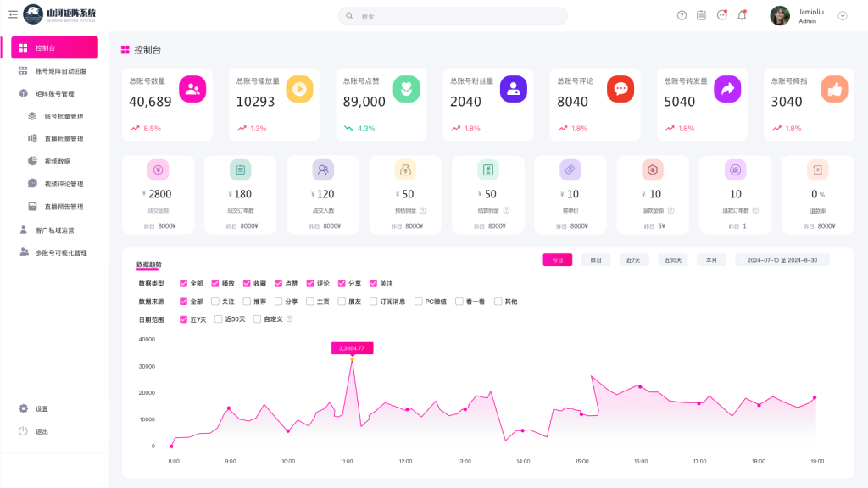Click help hint beside 退款金额
Screen dimensions: 868x488
click(671, 210)
